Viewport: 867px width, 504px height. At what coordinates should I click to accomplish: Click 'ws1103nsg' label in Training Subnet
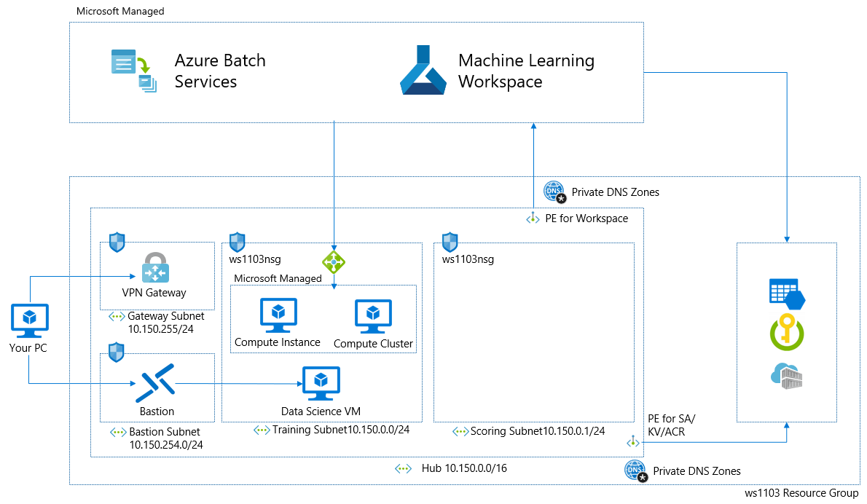click(255, 259)
